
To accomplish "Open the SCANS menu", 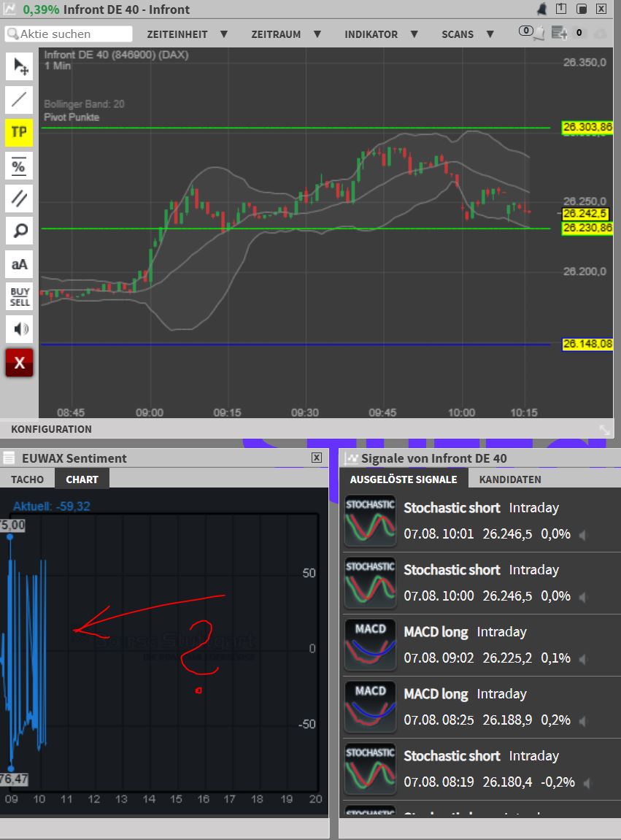I will coord(458,34).
